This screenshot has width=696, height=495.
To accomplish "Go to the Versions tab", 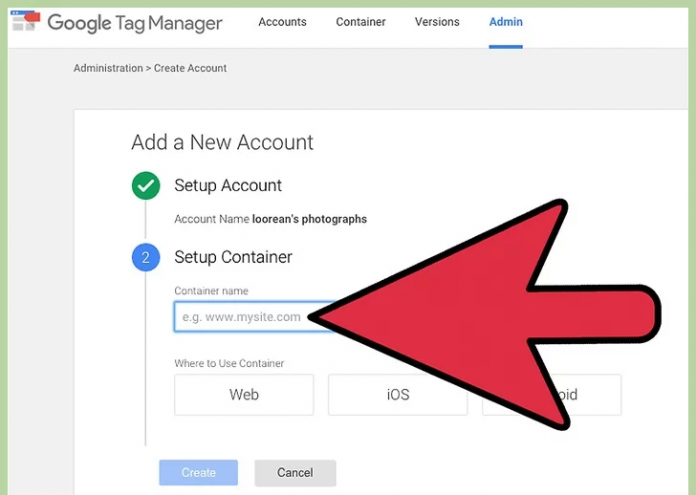I will click(437, 22).
